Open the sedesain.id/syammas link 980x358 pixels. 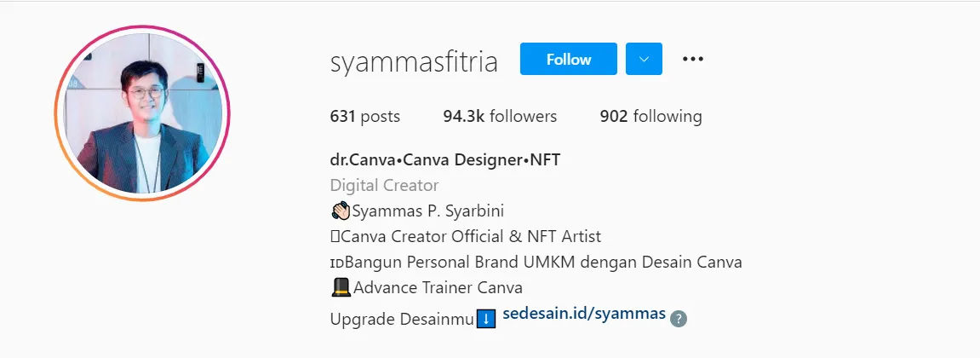point(584,314)
